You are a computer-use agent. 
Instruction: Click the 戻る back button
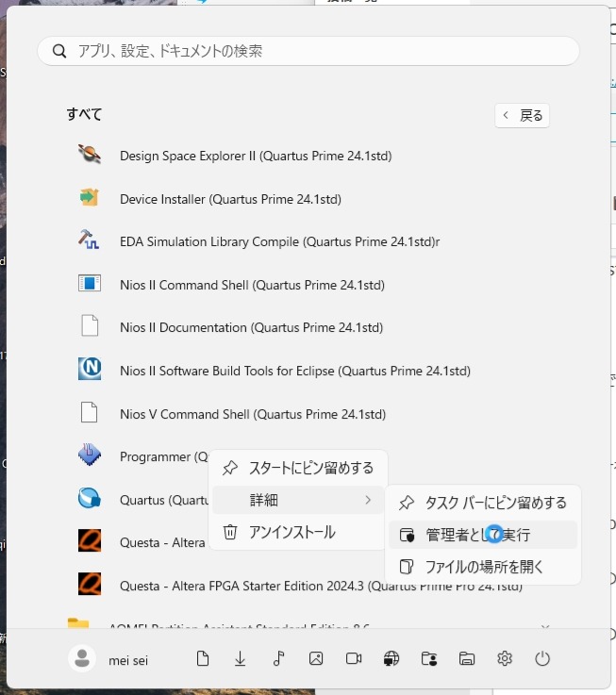point(522,116)
